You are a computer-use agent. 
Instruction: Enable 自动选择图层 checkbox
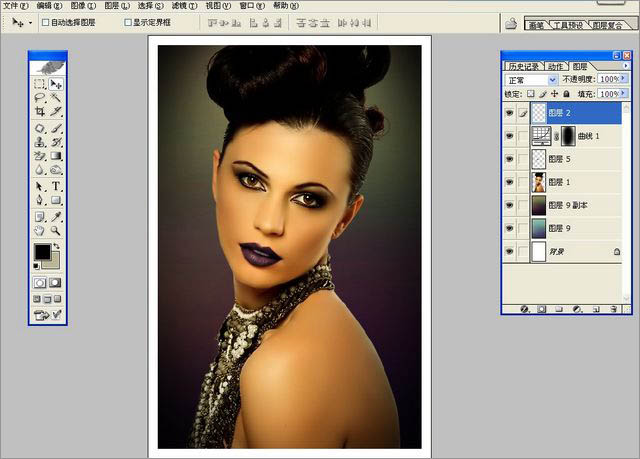(45, 21)
